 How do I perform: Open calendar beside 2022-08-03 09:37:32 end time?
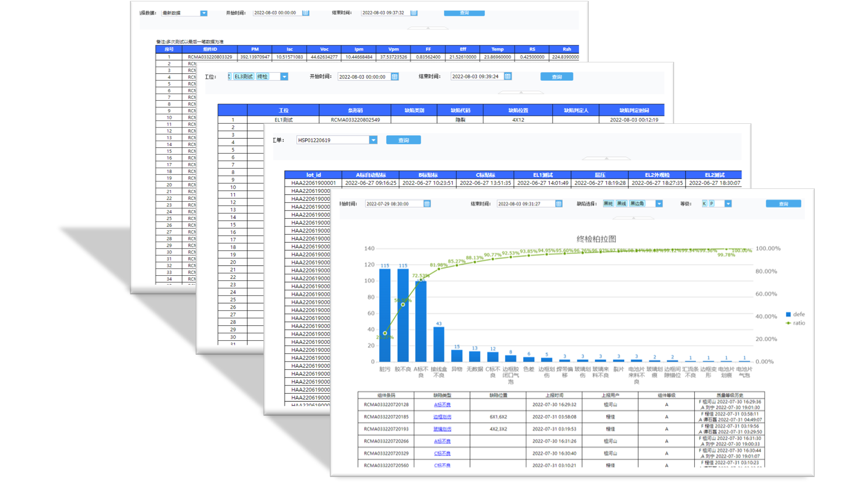pos(414,13)
